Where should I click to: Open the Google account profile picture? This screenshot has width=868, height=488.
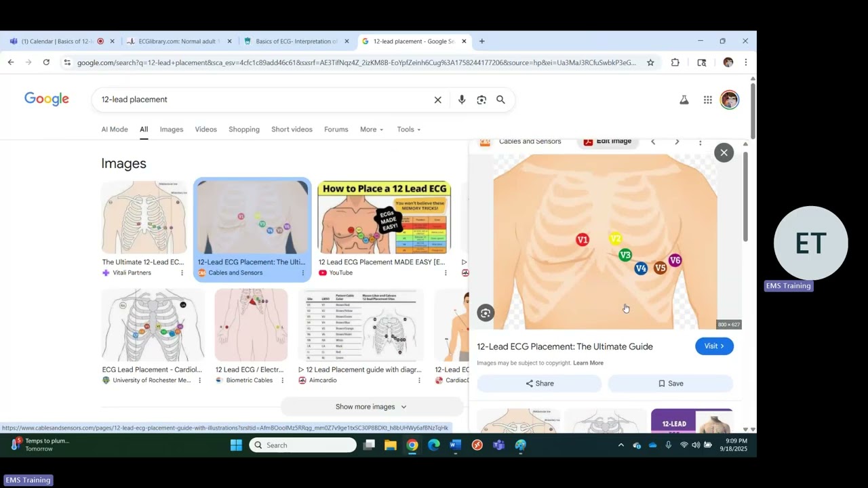pos(730,100)
